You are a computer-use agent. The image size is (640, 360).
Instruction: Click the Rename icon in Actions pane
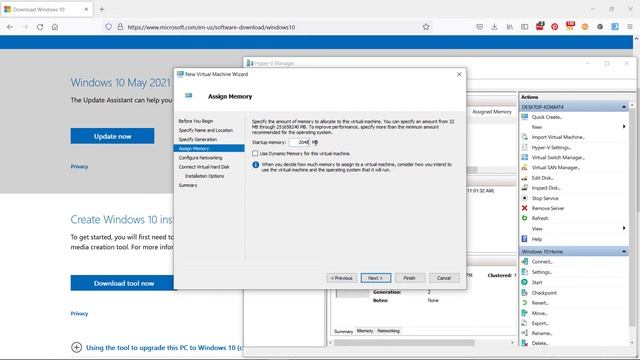pyautogui.click(x=524, y=333)
